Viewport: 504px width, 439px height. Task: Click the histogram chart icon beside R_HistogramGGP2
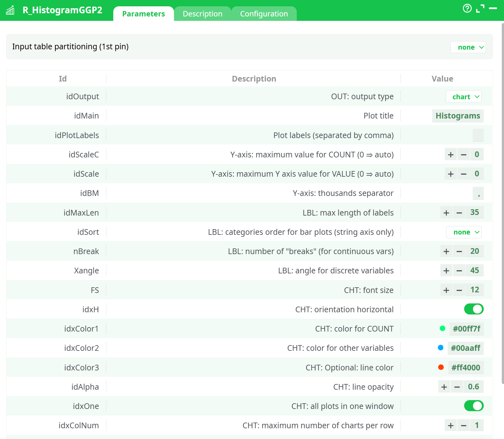coord(10,10)
